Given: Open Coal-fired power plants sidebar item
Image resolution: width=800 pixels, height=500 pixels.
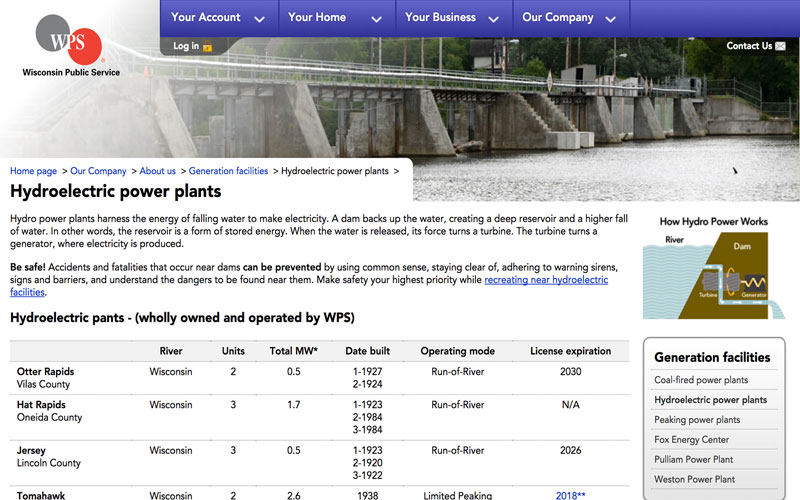Looking at the screenshot, I should tap(701, 380).
